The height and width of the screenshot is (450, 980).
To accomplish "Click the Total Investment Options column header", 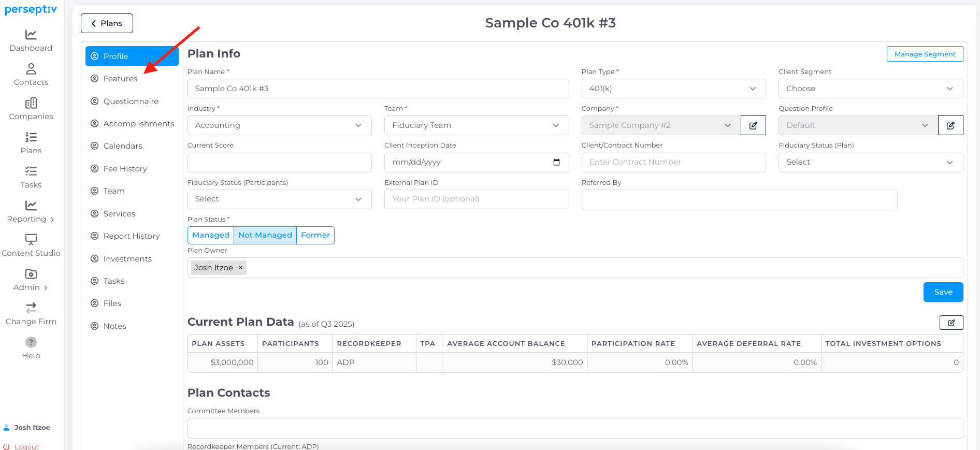I will tap(892, 344).
